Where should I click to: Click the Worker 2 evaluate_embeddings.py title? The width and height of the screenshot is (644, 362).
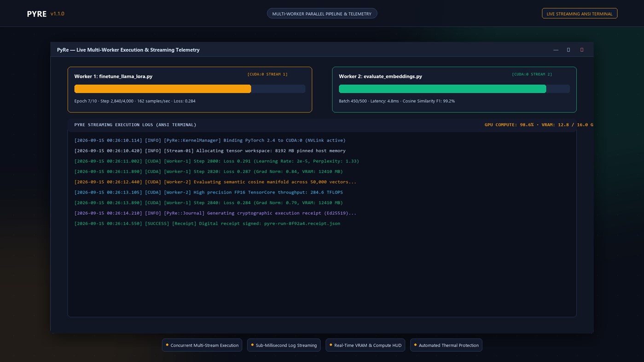tap(380, 76)
